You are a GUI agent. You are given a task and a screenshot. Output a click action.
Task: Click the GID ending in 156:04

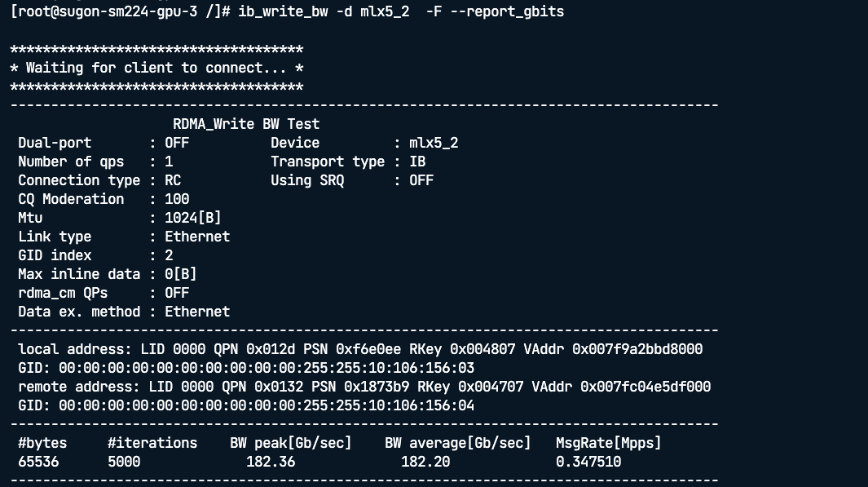[267, 405]
